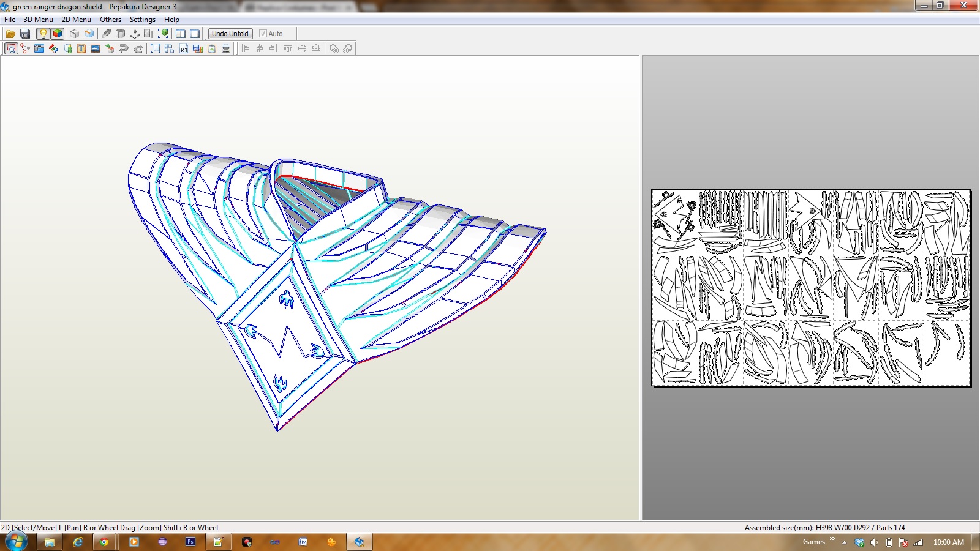Click the green figure scale icon
The image size is (980, 551).
tap(68, 48)
